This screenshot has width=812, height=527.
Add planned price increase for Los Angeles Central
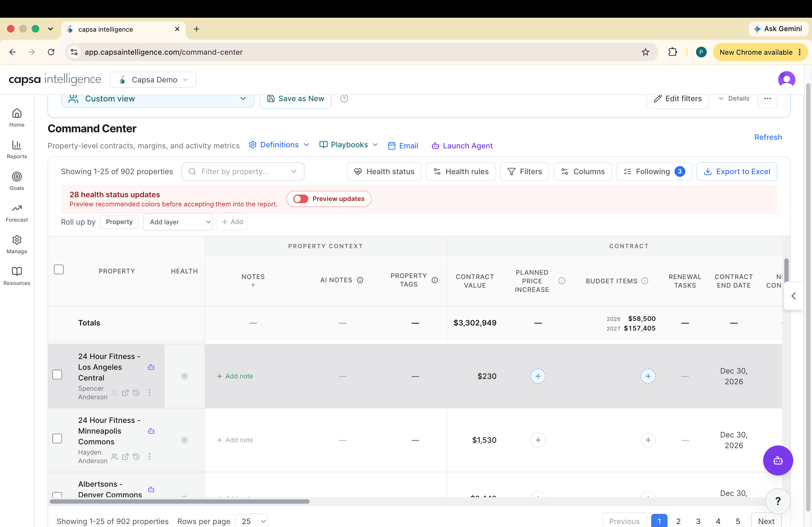[x=538, y=376]
